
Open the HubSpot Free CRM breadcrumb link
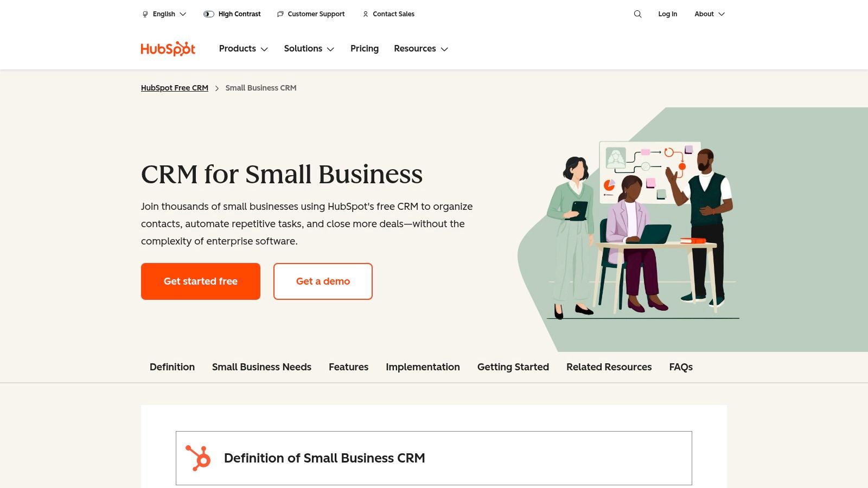tap(174, 87)
